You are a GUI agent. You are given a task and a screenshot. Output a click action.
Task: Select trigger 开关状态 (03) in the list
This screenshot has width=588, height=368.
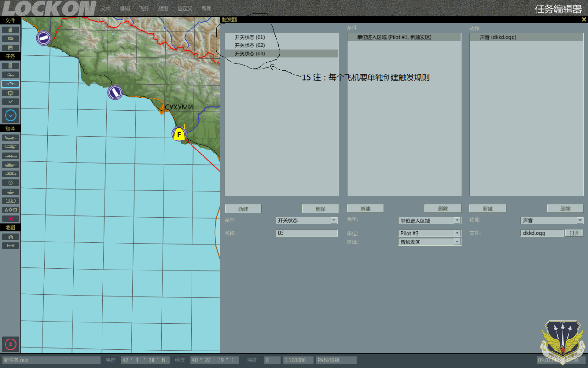tap(282, 54)
